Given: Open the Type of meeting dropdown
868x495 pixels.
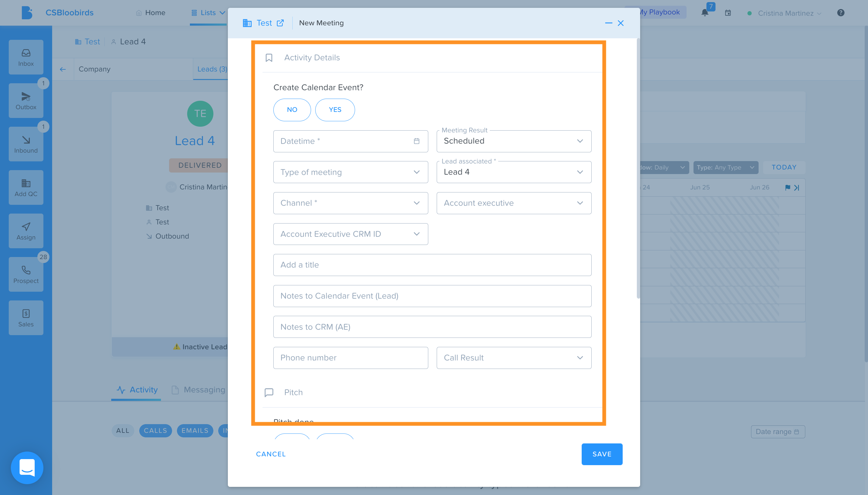Looking at the screenshot, I should 351,172.
